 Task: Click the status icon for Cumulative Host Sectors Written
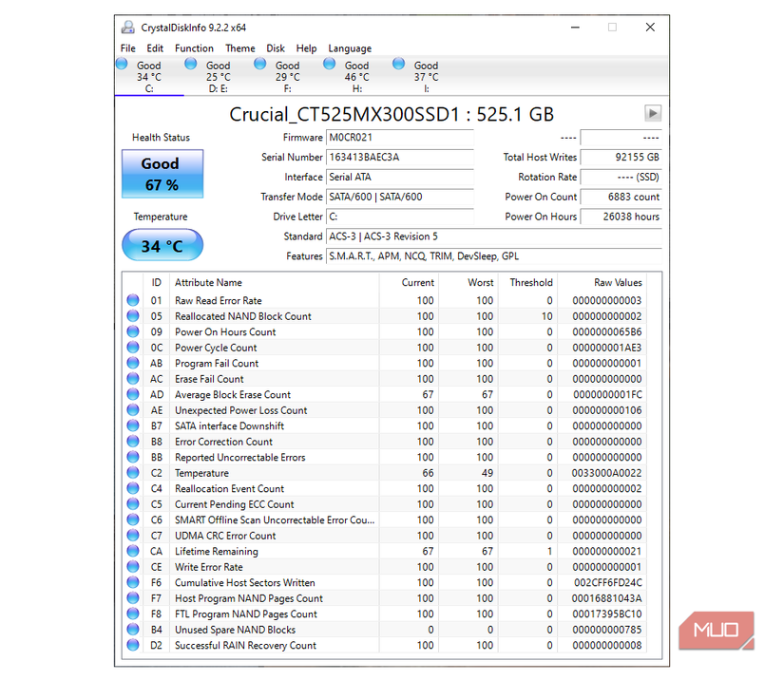click(133, 582)
